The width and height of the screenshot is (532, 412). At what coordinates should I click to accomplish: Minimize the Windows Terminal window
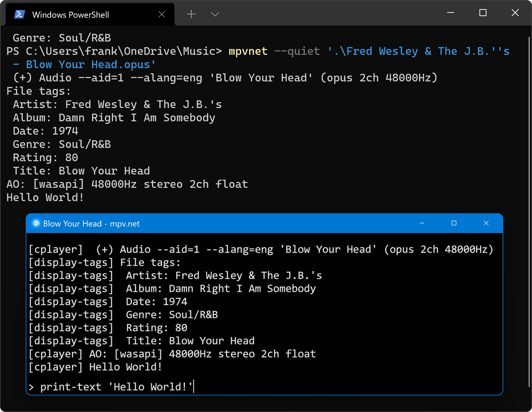(x=451, y=13)
